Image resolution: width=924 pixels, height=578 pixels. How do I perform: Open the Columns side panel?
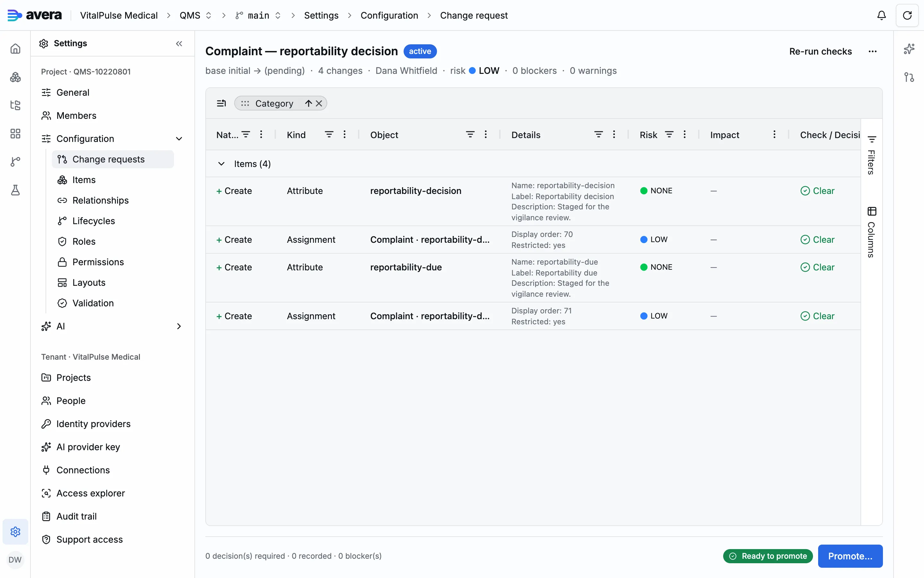[872, 232]
